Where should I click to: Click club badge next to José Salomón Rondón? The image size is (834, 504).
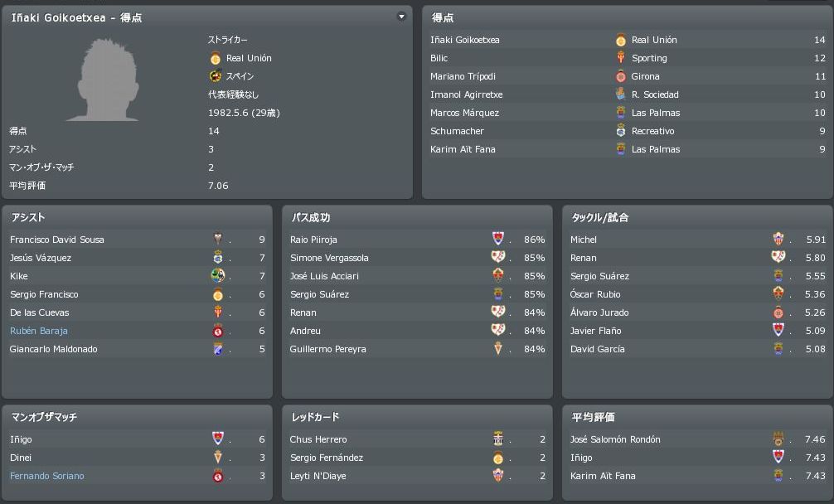click(778, 439)
